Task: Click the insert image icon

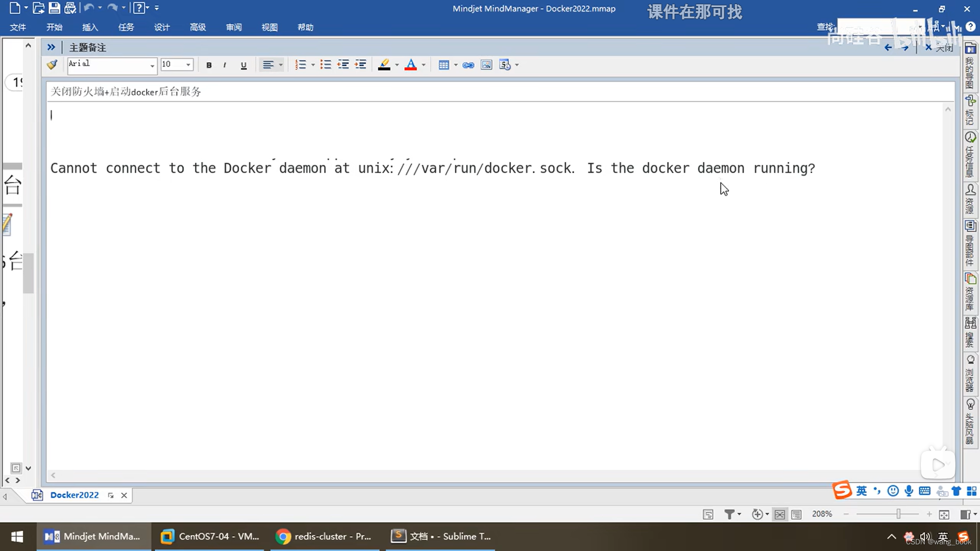Action: coord(486,65)
